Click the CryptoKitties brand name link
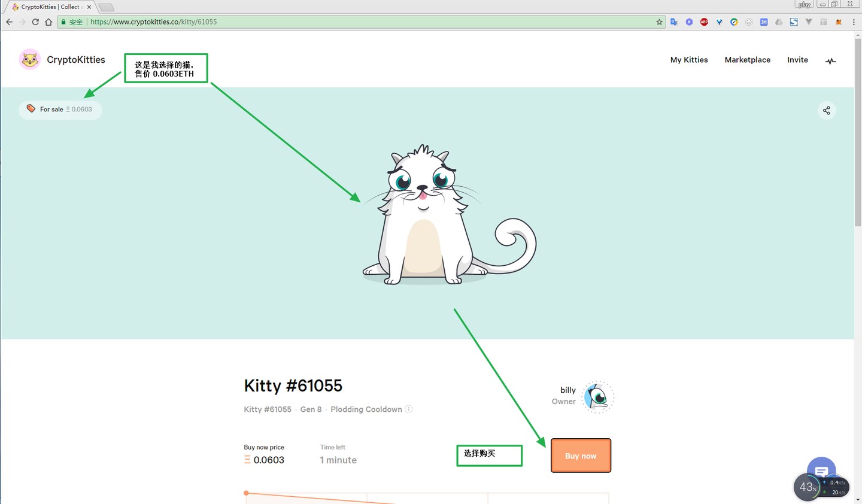The width and height of the screenshot is (862, 504). [x=76, y=60]
